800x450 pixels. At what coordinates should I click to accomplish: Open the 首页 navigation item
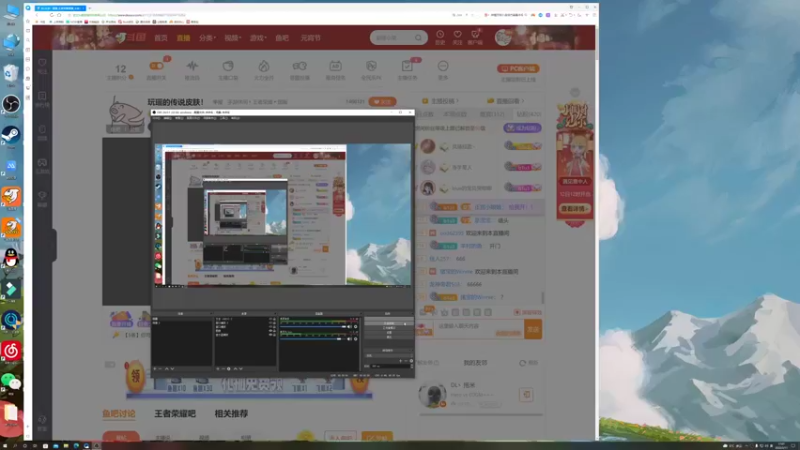click(161, 38)
